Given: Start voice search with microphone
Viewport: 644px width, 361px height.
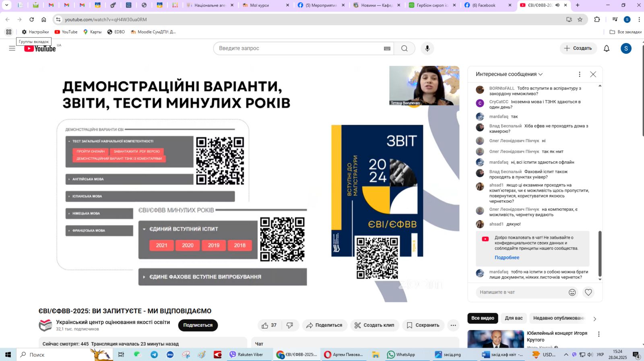Looking at the screenshot, I should (x=427, y=49).
